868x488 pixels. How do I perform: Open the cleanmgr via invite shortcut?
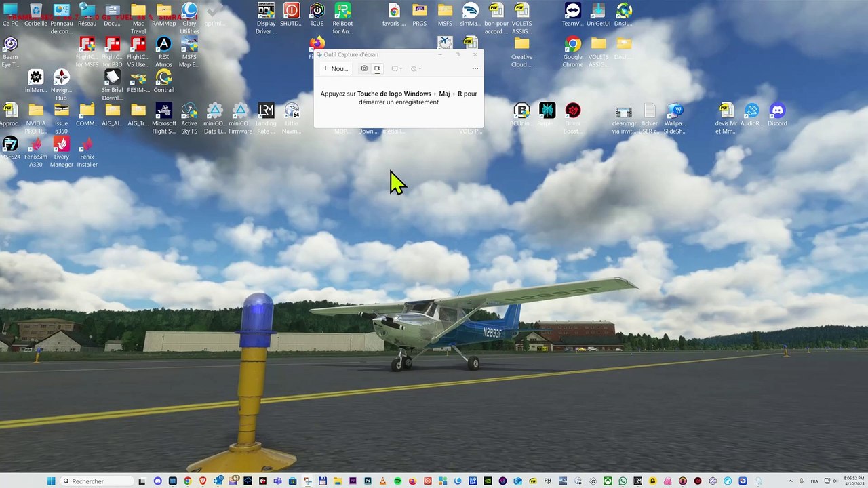[624, 119]
